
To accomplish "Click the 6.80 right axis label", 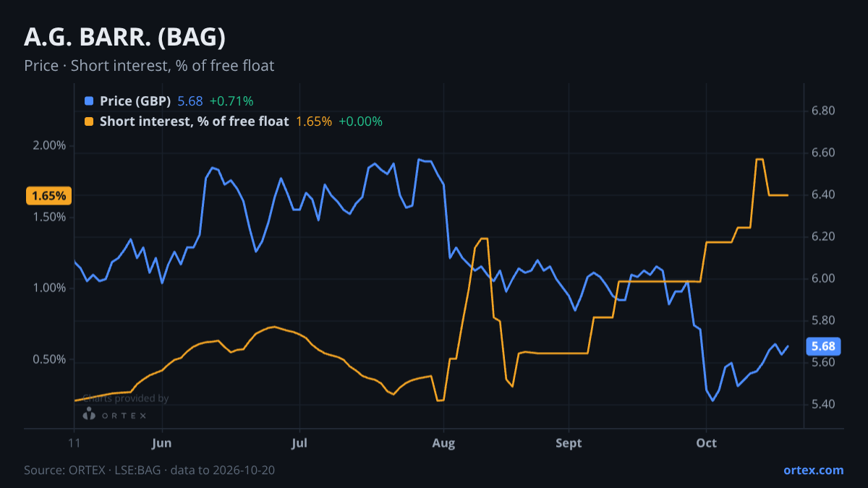I will (x=824, y=111).
